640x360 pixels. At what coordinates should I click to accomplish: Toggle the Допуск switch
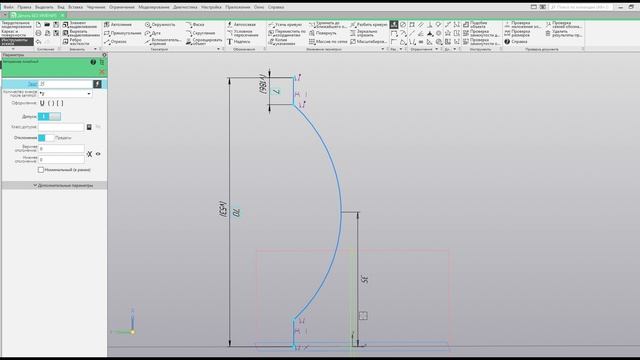pyautogui.click(x=49, y=116)
